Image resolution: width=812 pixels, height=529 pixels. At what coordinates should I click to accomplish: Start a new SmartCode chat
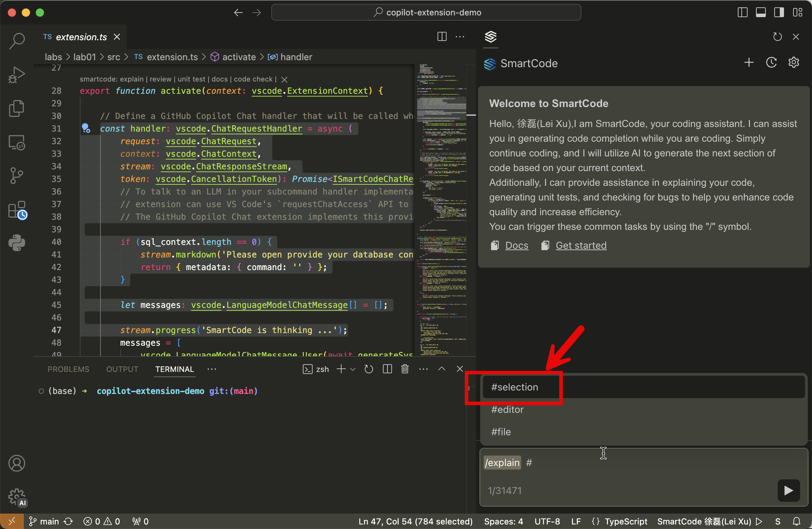(x=749, y=63)
